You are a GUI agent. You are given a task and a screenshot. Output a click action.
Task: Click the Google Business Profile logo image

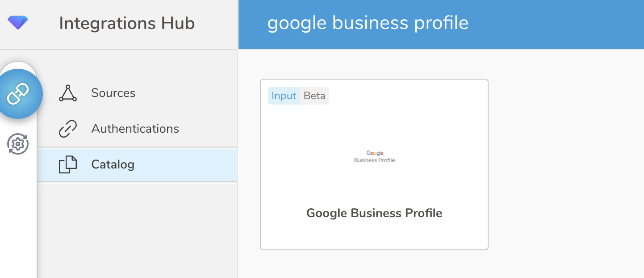tap(374, 156)
